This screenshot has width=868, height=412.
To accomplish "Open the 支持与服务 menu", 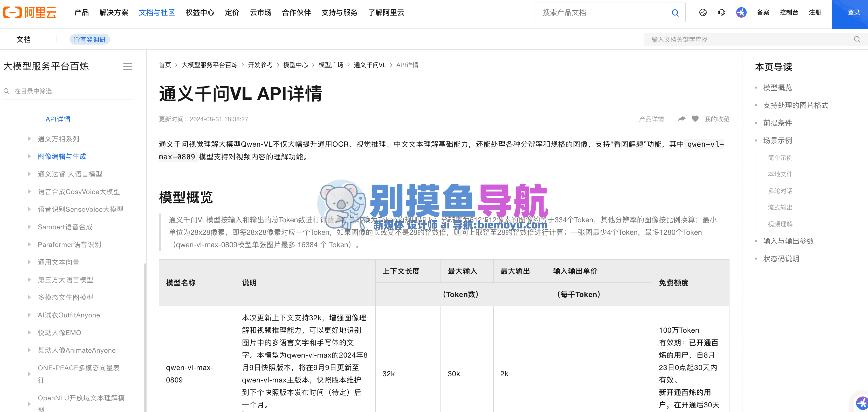I will pyautogui.click(x=339, y=12).
